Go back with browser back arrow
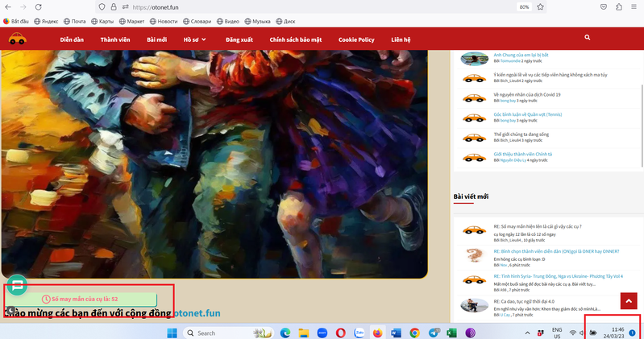Viewport: 644px width, 339px height. coord(8,6)
